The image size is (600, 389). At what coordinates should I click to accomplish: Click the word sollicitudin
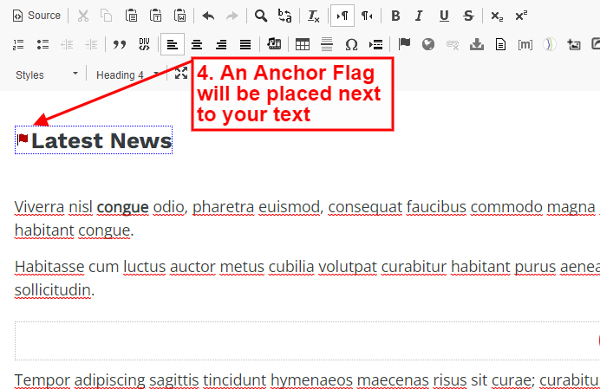[53, 290]
